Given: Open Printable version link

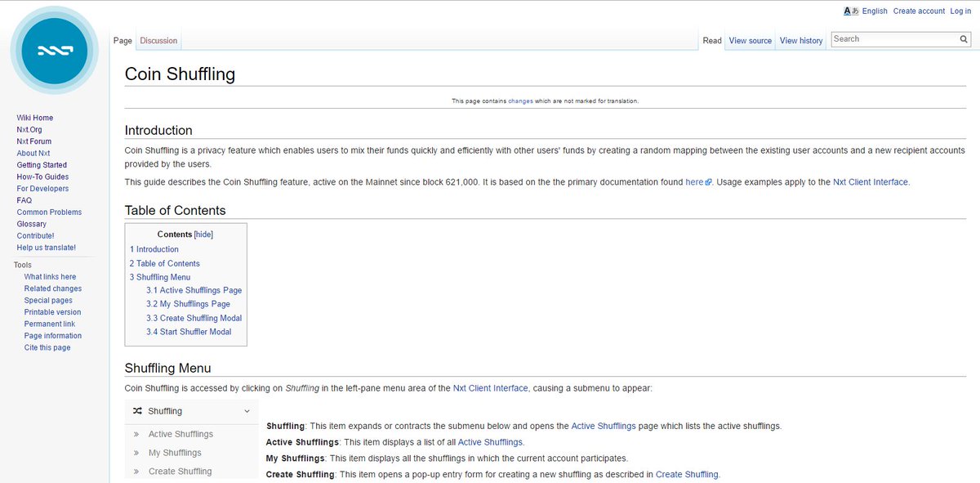Looking at the screenshot, I should click(52, 312).
